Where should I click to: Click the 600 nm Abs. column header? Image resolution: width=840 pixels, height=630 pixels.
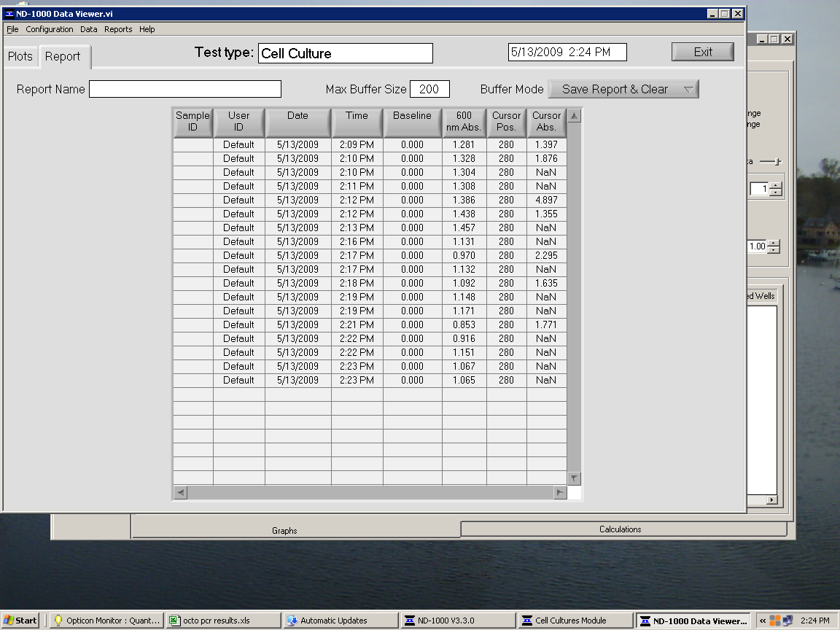click(464, 121)
